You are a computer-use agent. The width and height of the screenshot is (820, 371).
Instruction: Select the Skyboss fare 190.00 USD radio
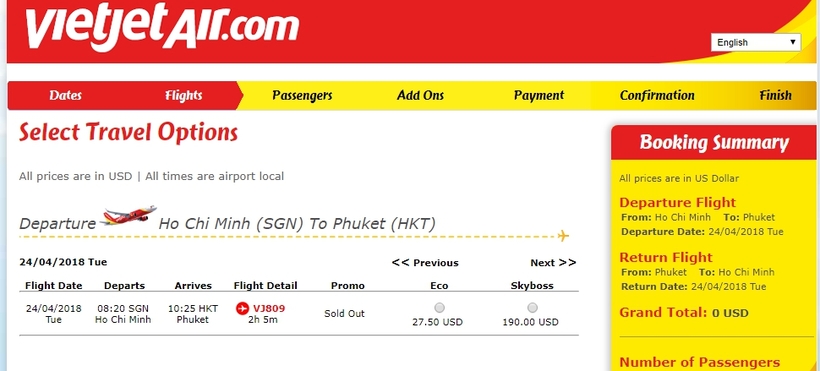pyautogui.click(x=532, y=307)
